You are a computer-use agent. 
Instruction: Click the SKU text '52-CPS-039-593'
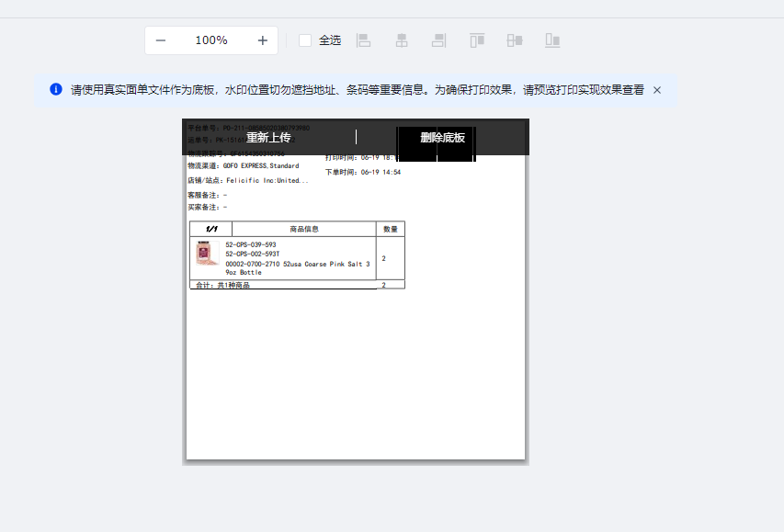(x=251, y=244)
